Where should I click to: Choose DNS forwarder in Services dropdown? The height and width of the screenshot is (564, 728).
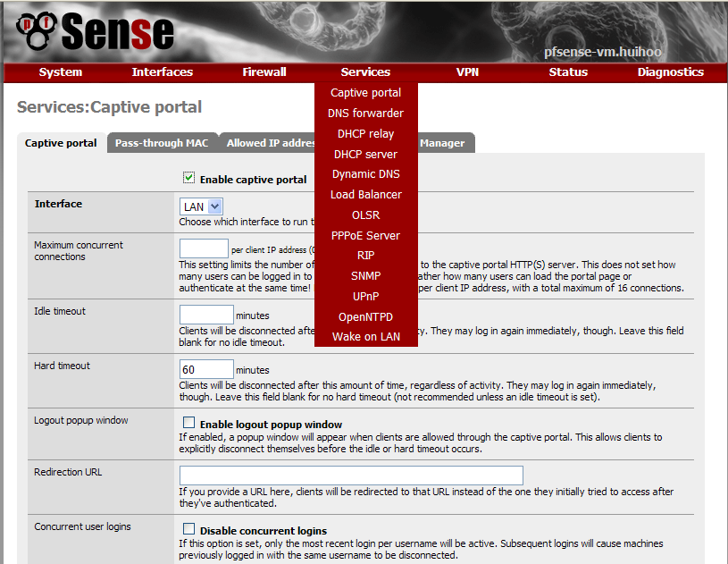[365, 114]
